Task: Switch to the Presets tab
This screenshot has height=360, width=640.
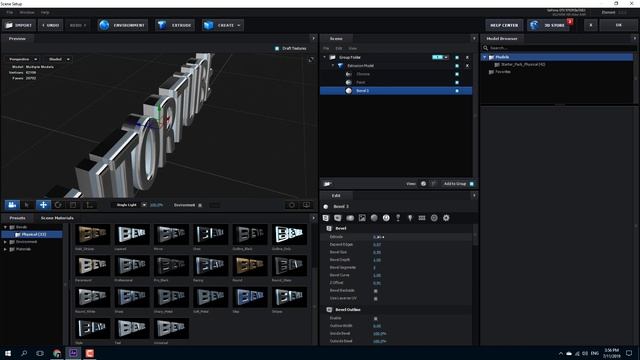Action: point(17,218)
